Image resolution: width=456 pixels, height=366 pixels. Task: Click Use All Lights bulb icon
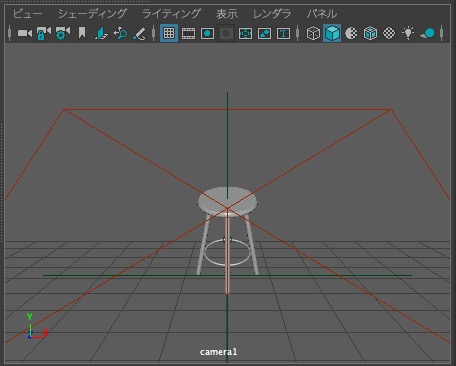point(408,33)
